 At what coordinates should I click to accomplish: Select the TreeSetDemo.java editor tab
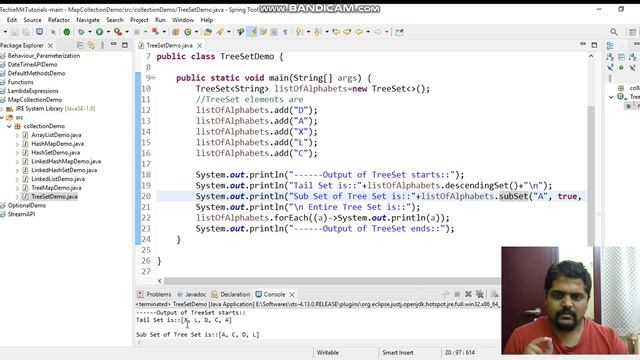pos(169,46)
